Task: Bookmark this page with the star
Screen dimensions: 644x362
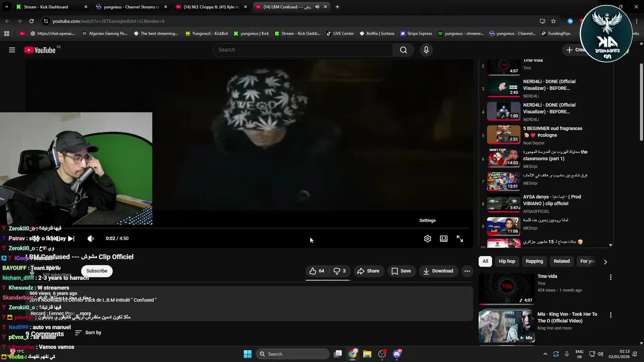Action: 553,21
